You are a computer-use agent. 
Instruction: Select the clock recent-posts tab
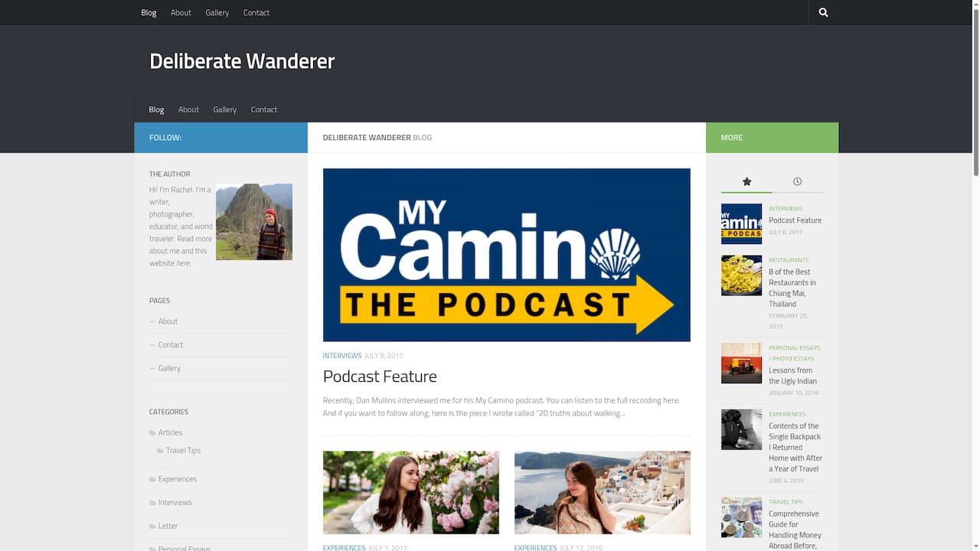pyautogui.click(x=797, y=181)
